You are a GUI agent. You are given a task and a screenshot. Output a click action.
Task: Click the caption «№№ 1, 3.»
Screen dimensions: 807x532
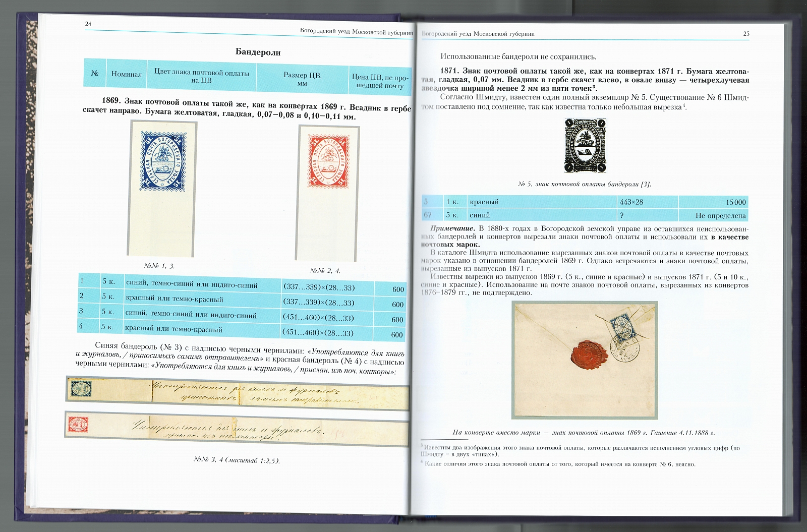point(159,266)
